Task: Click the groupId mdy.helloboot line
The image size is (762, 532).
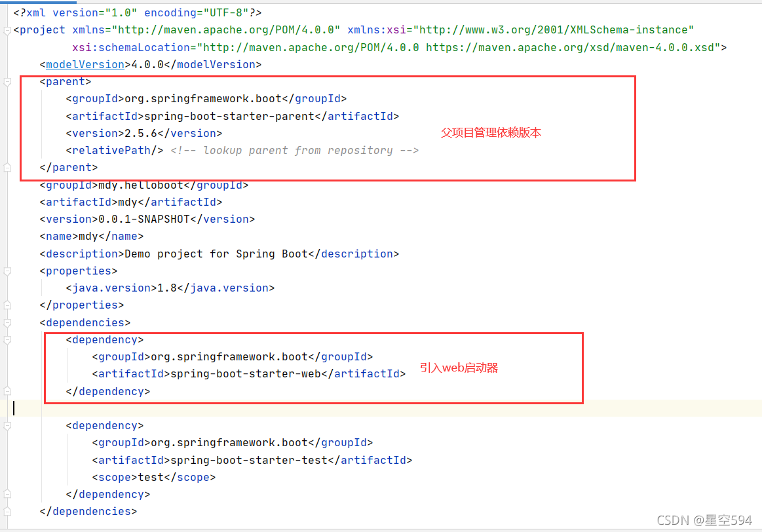Action: click(144, 185)
